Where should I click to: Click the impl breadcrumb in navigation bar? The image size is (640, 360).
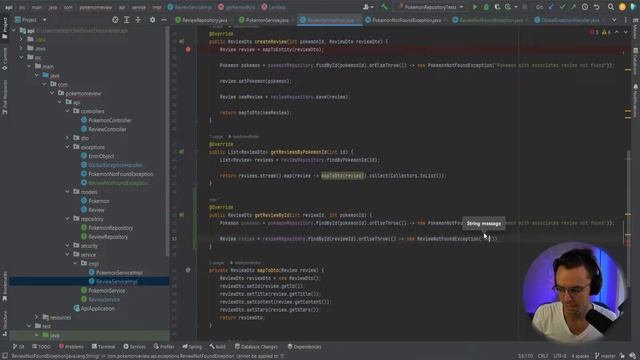(x=157, y=7)
